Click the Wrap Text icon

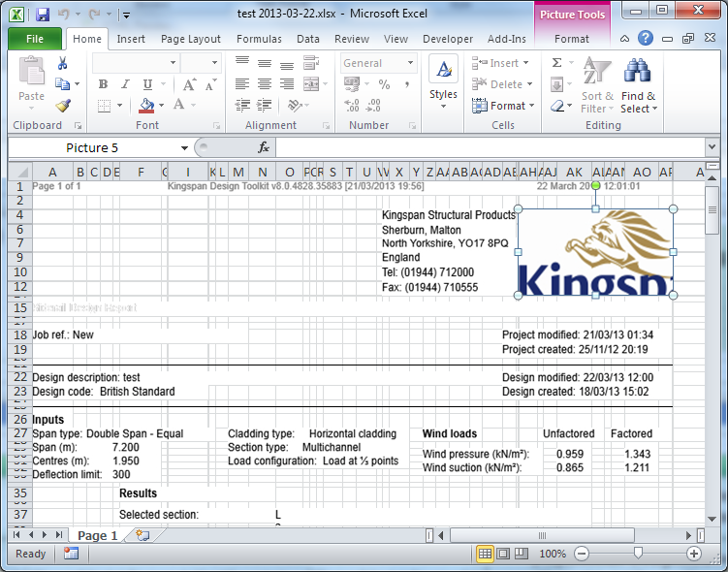tap(311, 62)
